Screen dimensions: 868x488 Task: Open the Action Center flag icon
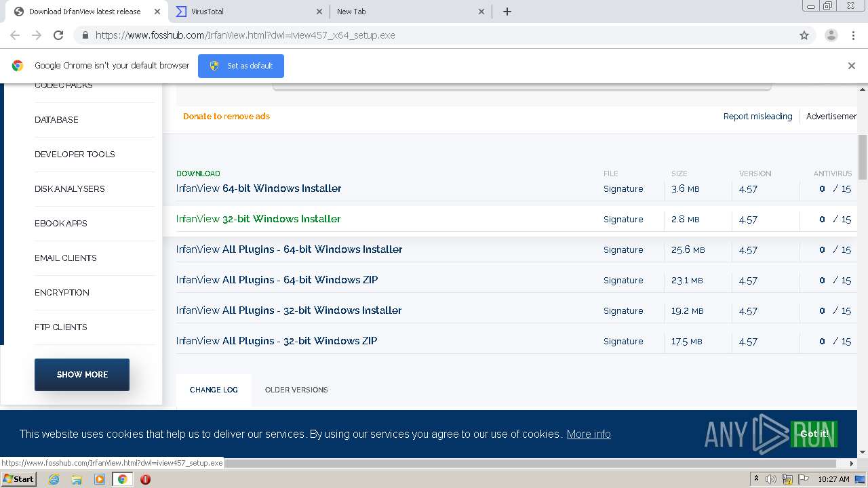point(804,479)
